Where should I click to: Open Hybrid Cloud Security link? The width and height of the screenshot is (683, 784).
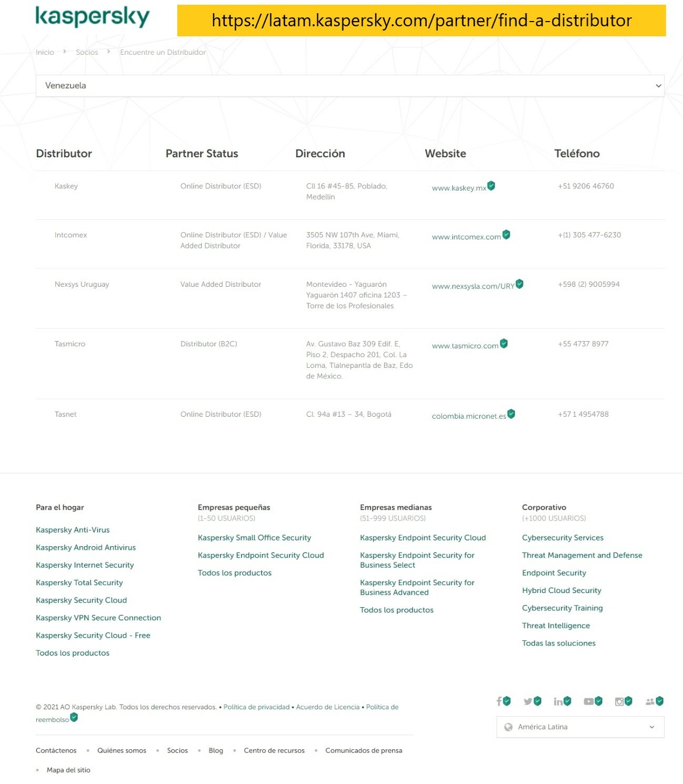[x=561, y=590]
